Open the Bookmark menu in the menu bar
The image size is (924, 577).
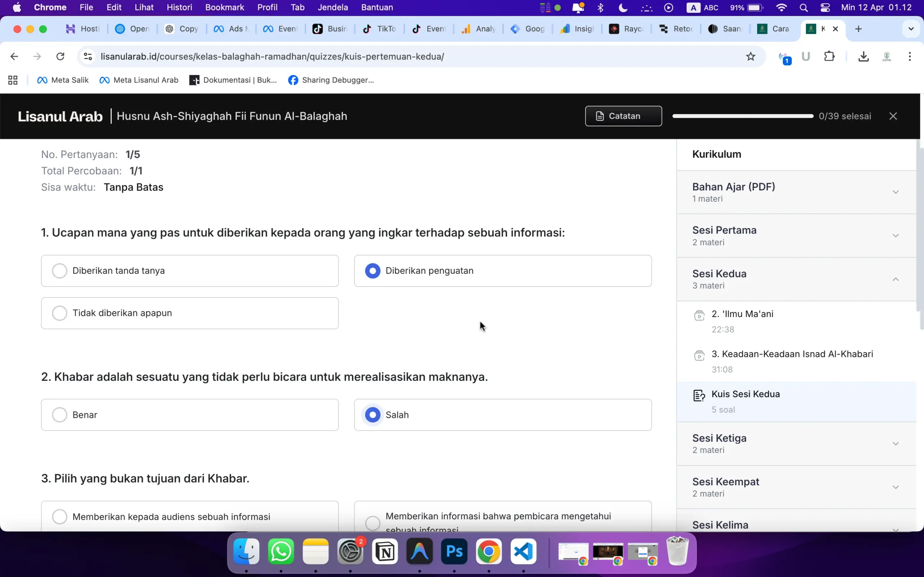(x=224, y=8)
